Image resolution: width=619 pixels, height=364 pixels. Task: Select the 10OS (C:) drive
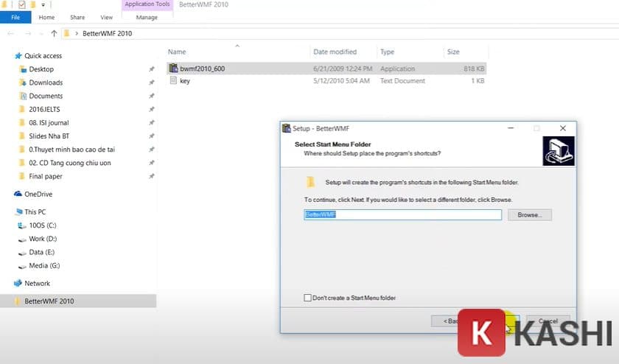(x=41, y=225)
